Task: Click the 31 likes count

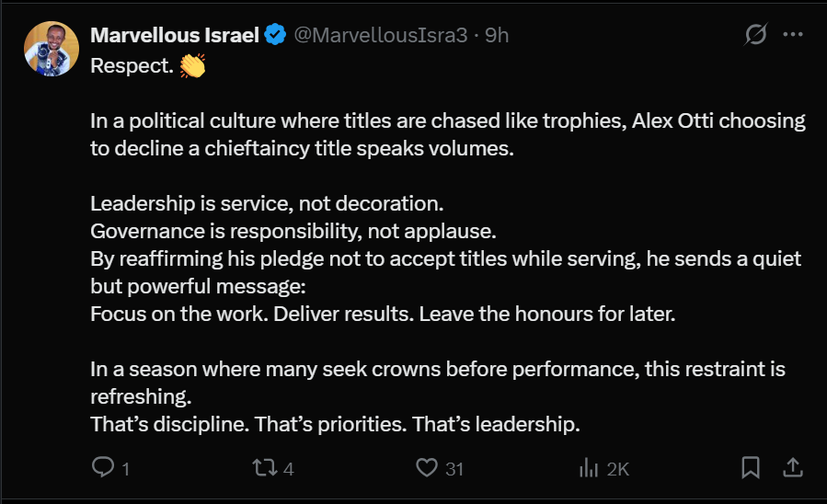Action: 454,469
